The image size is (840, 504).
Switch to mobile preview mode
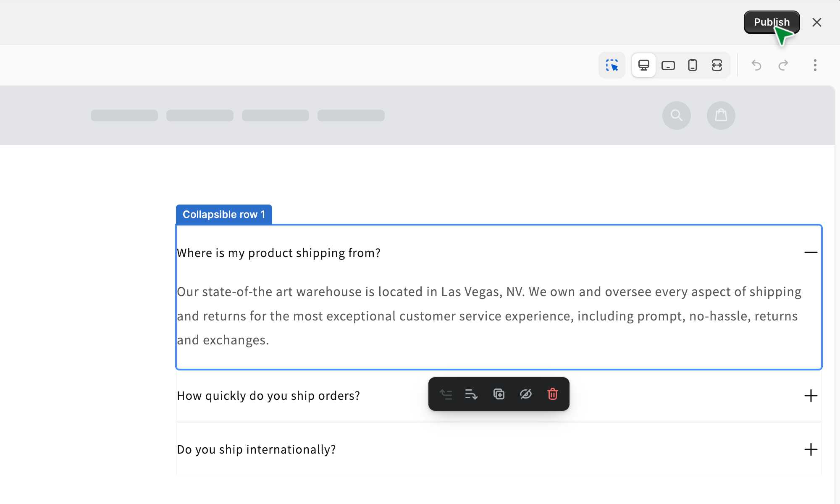coord(692,65)
